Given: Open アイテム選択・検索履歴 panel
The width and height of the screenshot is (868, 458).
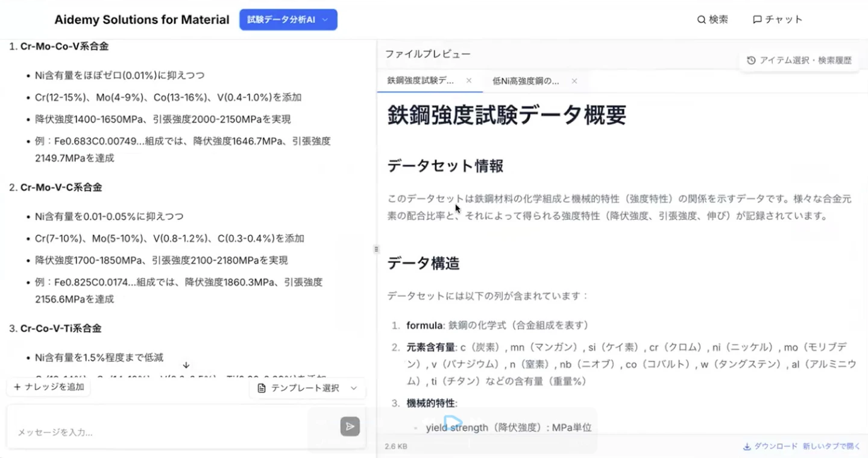Looking at the screenshot, I should (799, 60).
